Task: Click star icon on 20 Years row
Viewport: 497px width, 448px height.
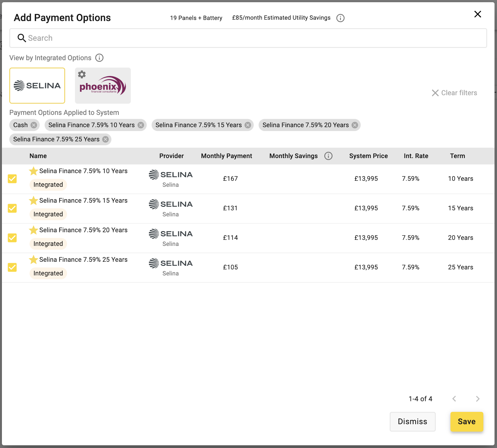Action: pyautogui.click(x=34, y=230)
